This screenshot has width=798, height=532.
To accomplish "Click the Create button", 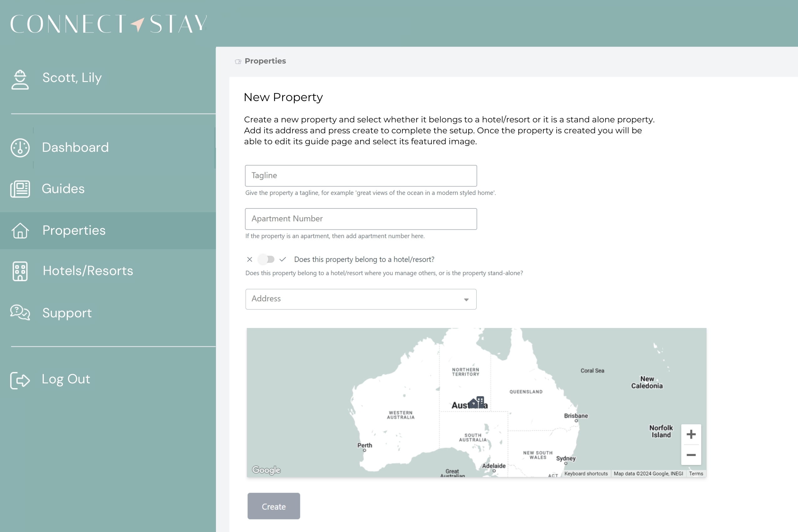I will [x=274, y=506].
